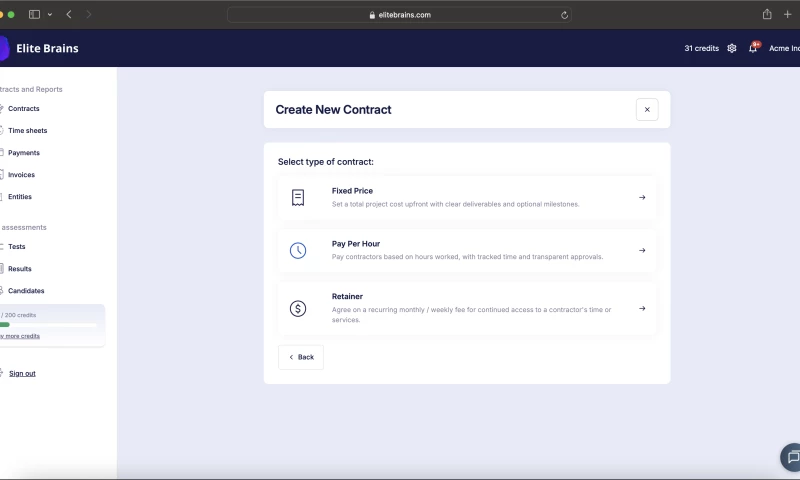Open settings via the gear icon
Image resolution: width=800 pixels, height=480 pixels.
point(732,48)
